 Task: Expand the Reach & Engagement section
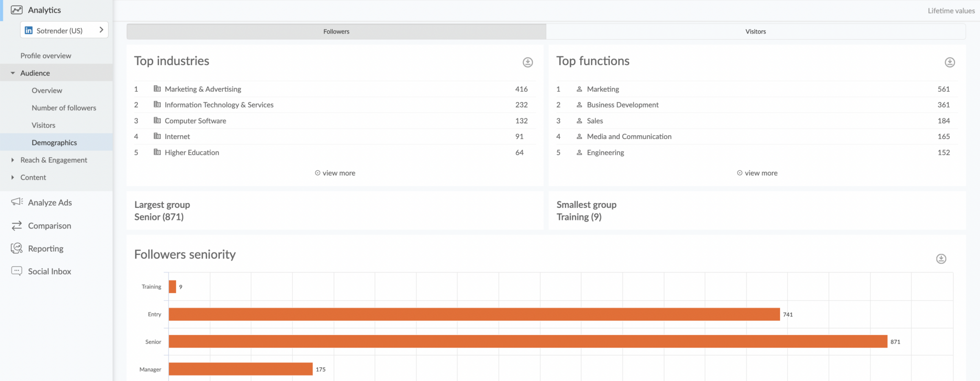coord(13,160)
